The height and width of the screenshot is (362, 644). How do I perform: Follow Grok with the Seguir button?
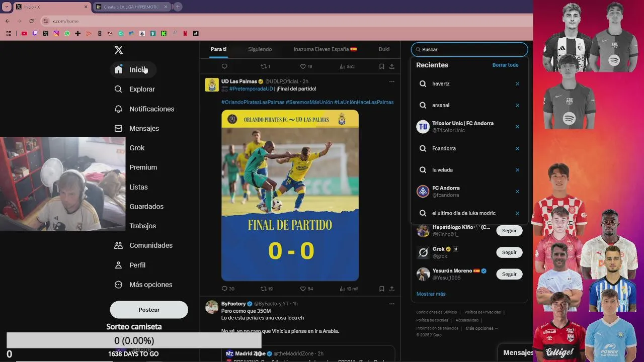click(x=509, y=252)
